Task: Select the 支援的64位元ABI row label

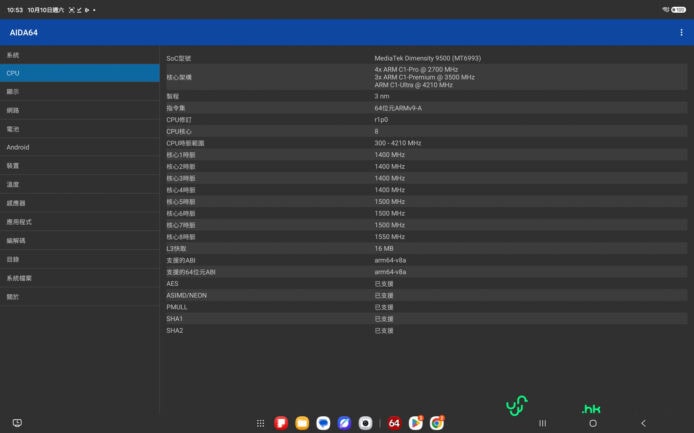Action: (x=191, y=272)
